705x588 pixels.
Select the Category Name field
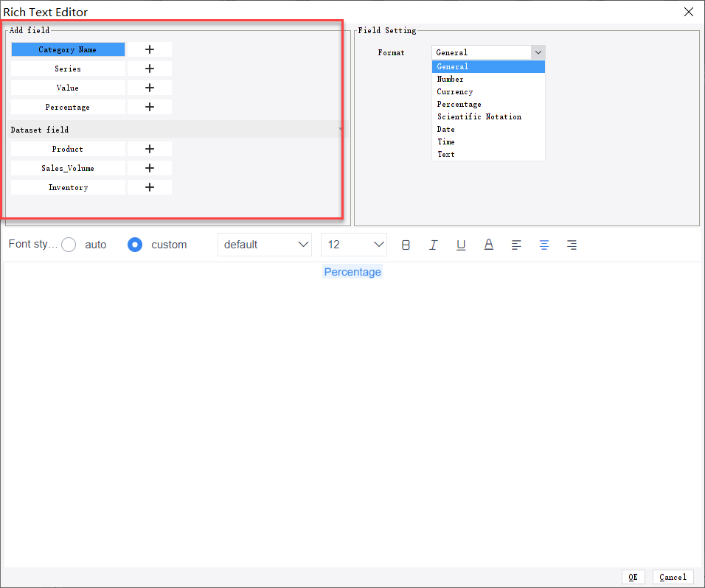pos(68,49)
